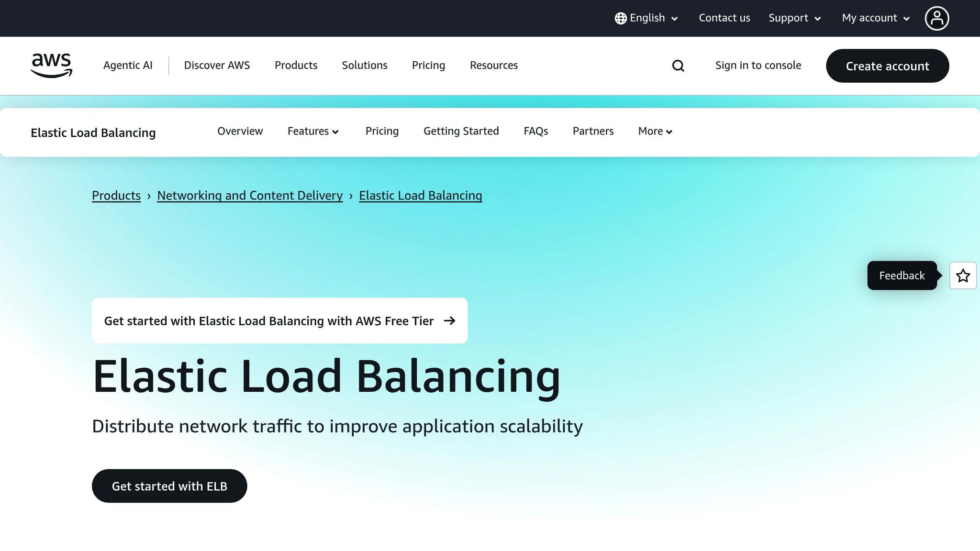980x551 pixels.
Task: Click the Elastic Load Balancing subnav title
Action: pos(93,132)
